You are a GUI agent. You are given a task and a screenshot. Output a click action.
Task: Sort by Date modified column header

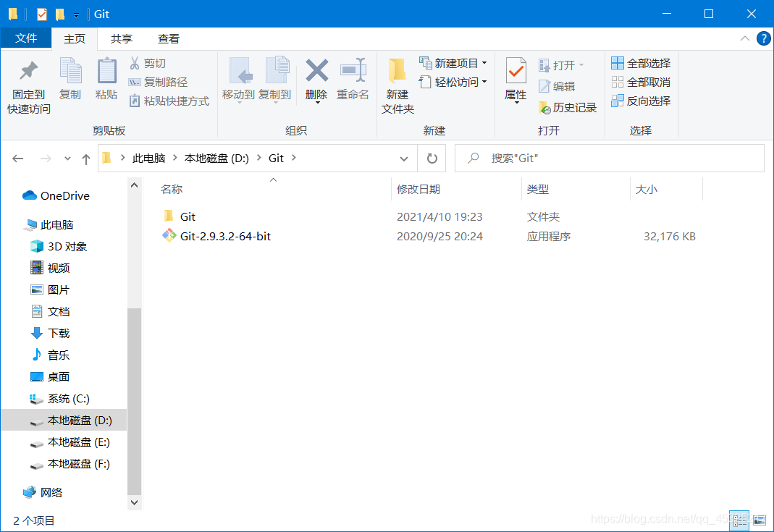[456, 189]
